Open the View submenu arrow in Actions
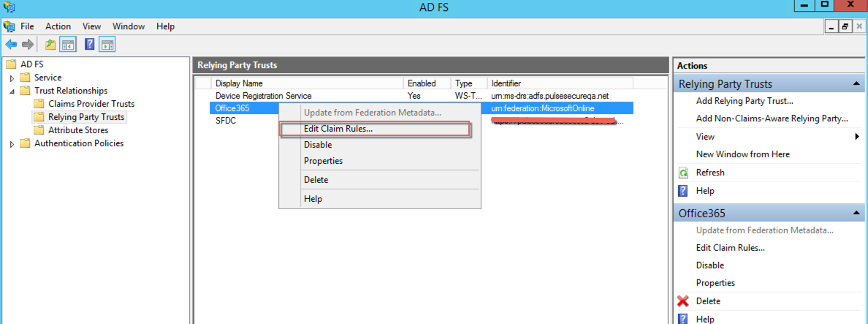The width and height of the screenshot is (868, 324). pos(858,137)
